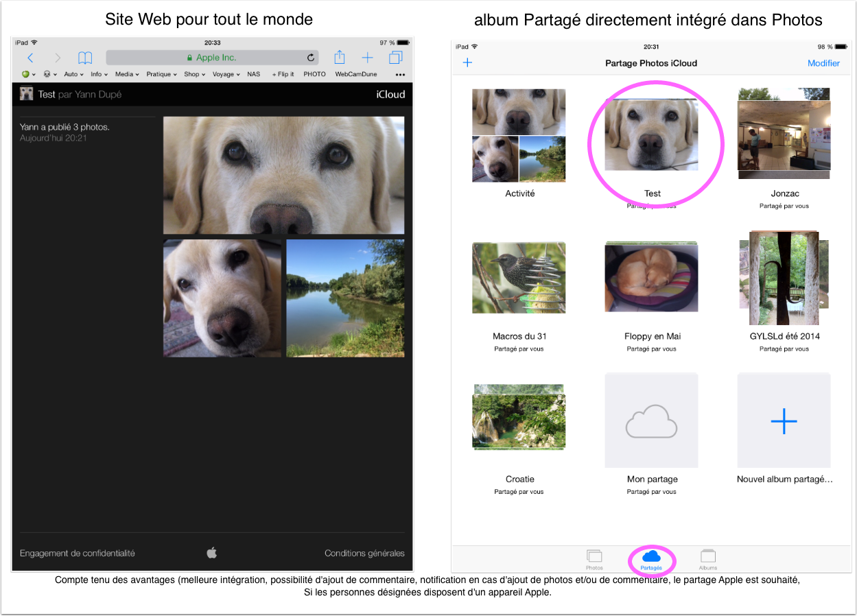
Task: Open the Test shared album thumbnail
Action: (x=651, y=134)
